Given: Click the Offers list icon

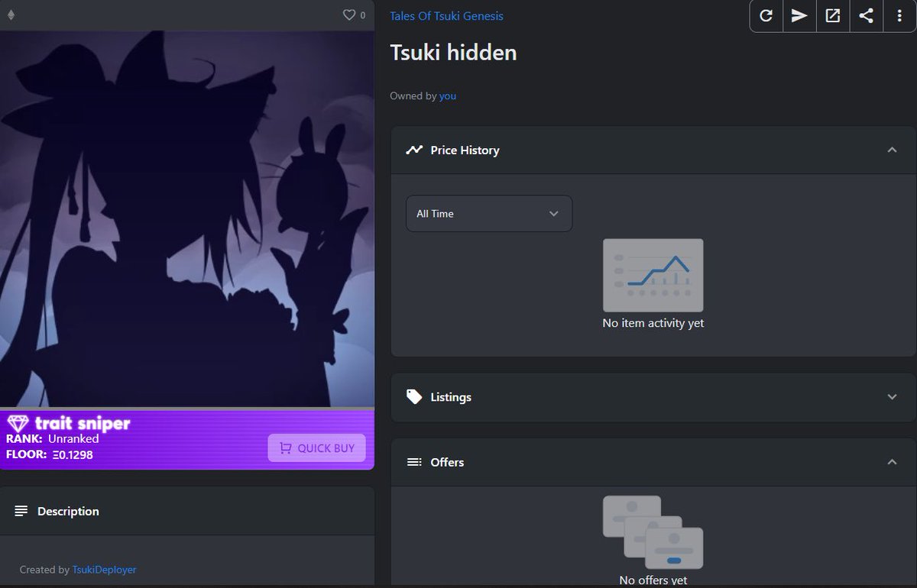Looking at the screenshot, I should click(x=414, y=462).
